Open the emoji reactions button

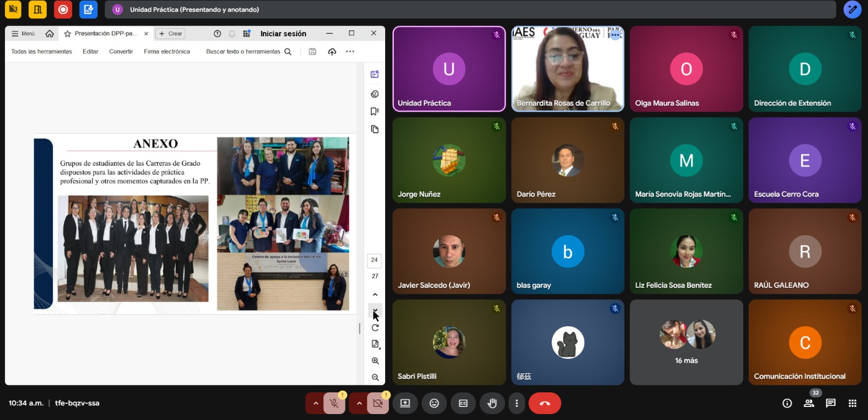point(434,403)
